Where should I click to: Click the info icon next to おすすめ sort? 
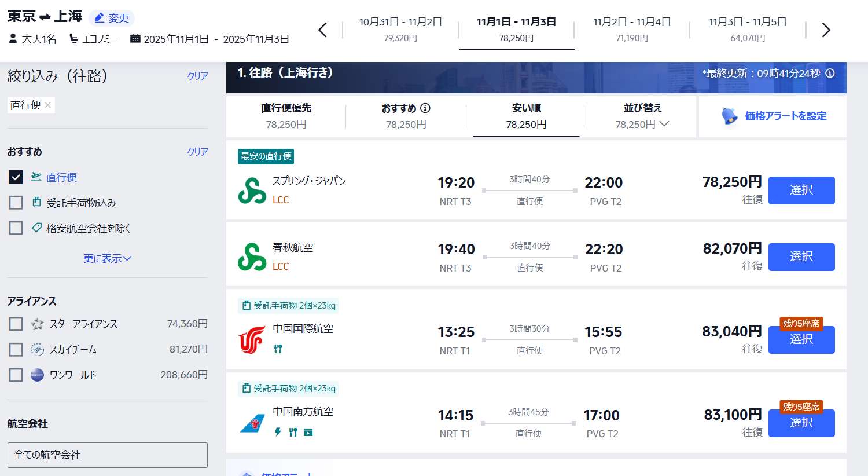(425, 108)
